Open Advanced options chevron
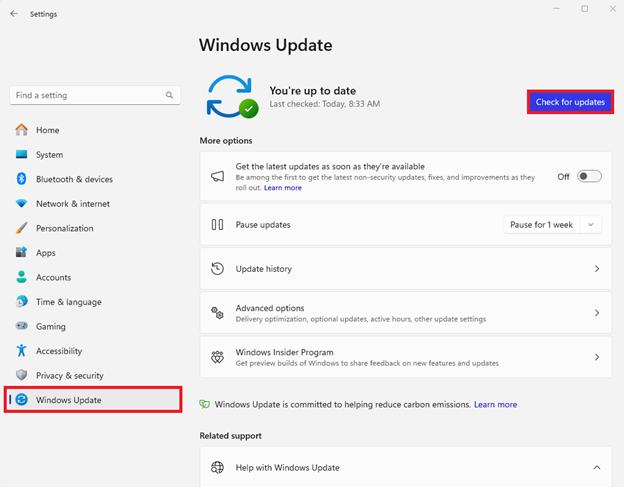 [x=597, y=313]
